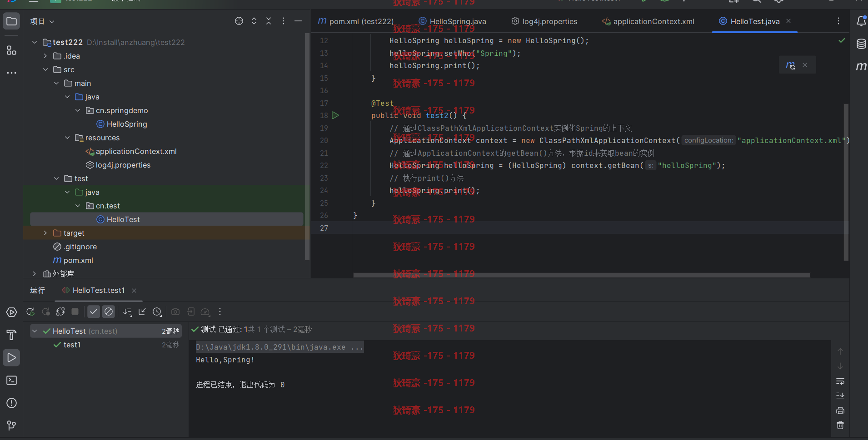This screenshot has width=868, height=440.
Task: Click the Select Opened File locate icon
Action: pyautogui.click(x=239, y=21)
